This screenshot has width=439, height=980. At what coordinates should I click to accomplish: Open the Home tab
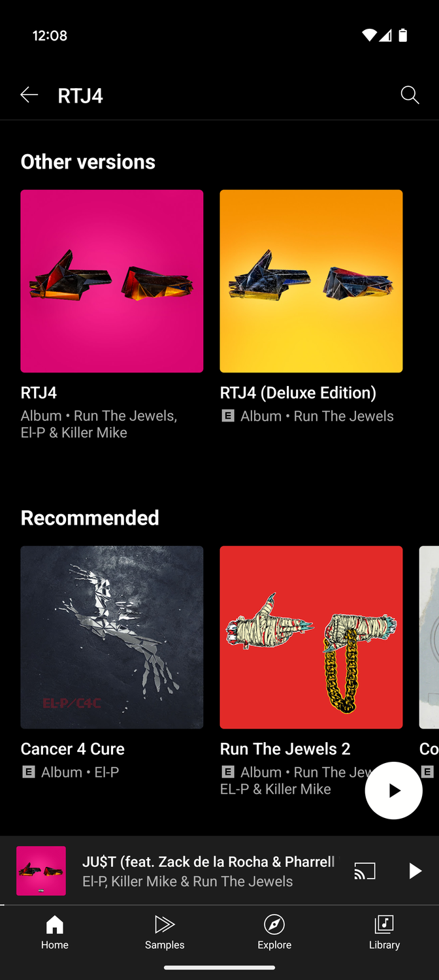click(x=55, y=932)
